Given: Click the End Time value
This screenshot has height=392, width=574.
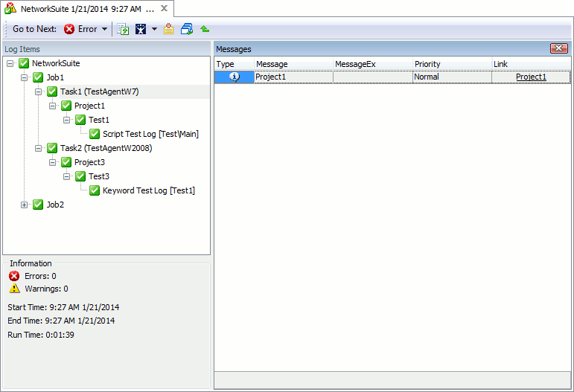Looking at the screenshot, I should pos(80,321).
